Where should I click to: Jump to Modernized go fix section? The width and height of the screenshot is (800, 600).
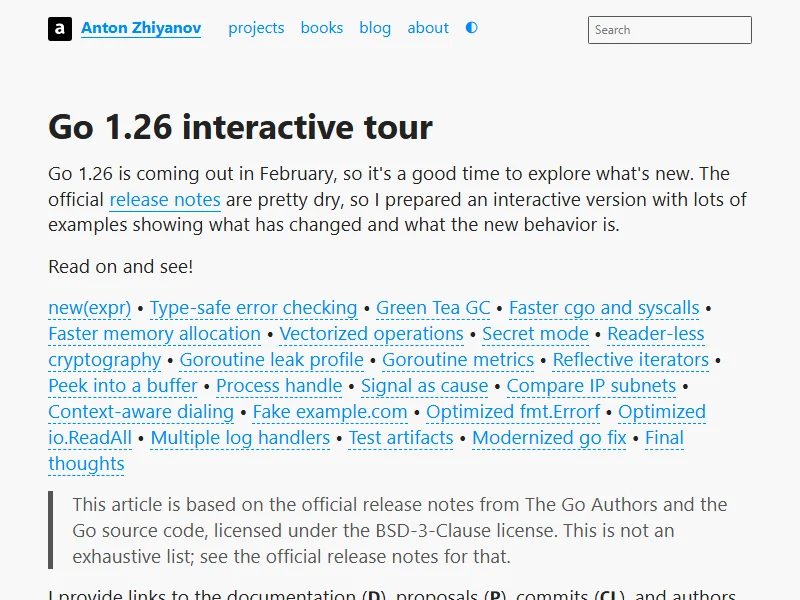[549, 438]
